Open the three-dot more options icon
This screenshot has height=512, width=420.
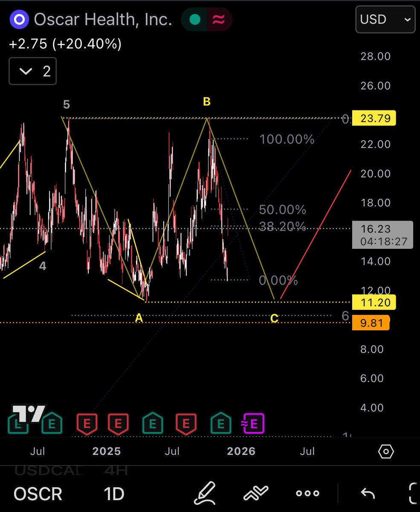(x=307, y=493)
